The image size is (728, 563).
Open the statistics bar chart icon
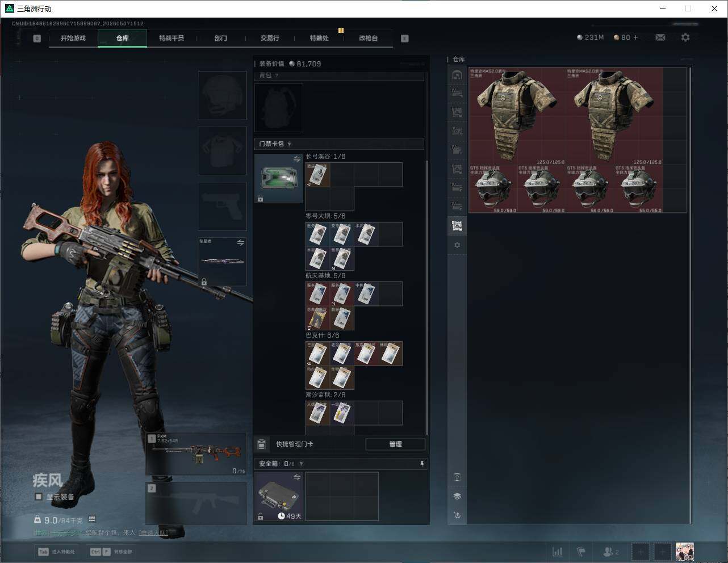[x=558, y=552]
